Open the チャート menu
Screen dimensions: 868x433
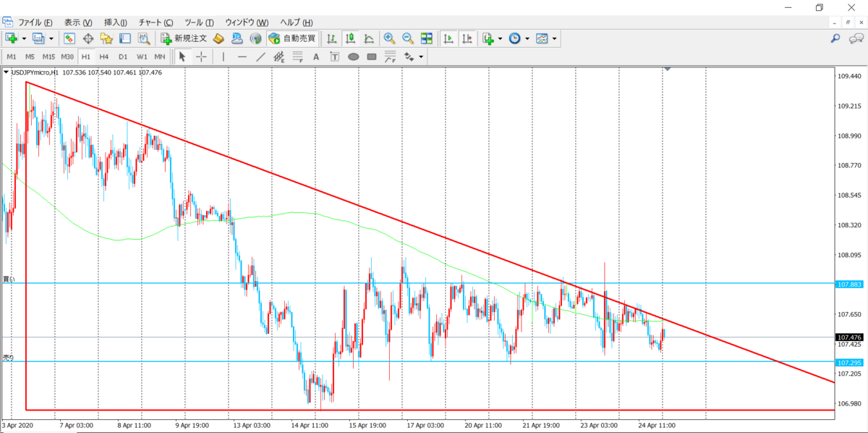point(156,22)
